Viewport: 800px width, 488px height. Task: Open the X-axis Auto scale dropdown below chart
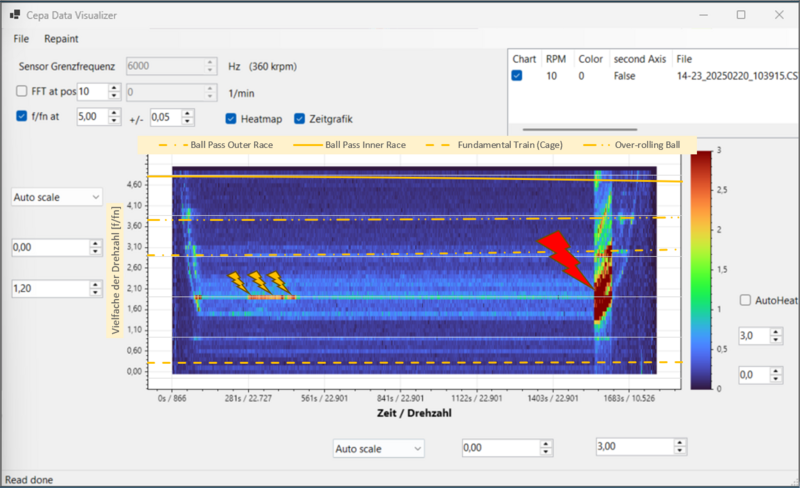[x=378, y=449]
